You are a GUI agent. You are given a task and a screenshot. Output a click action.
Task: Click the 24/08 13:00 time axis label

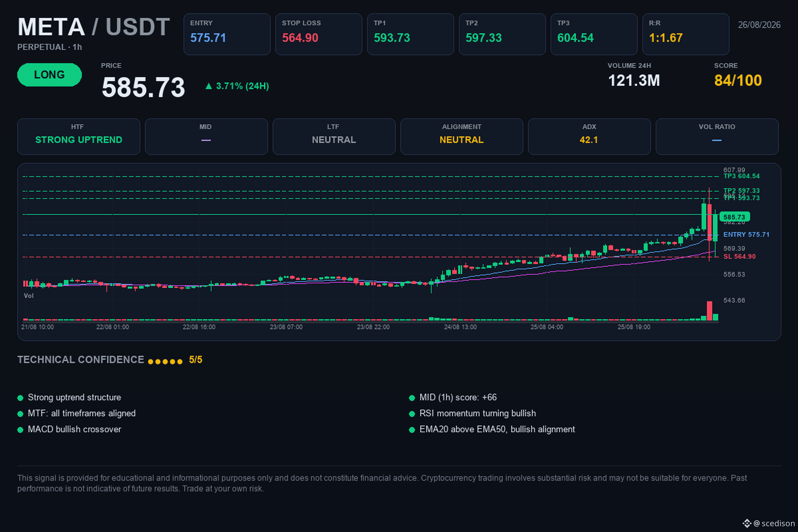click(461, 327)
